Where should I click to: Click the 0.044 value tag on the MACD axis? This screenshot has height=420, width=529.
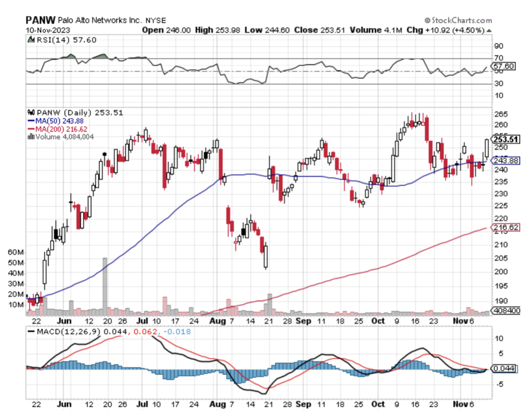pyautogui.click(x=504, y=368)
